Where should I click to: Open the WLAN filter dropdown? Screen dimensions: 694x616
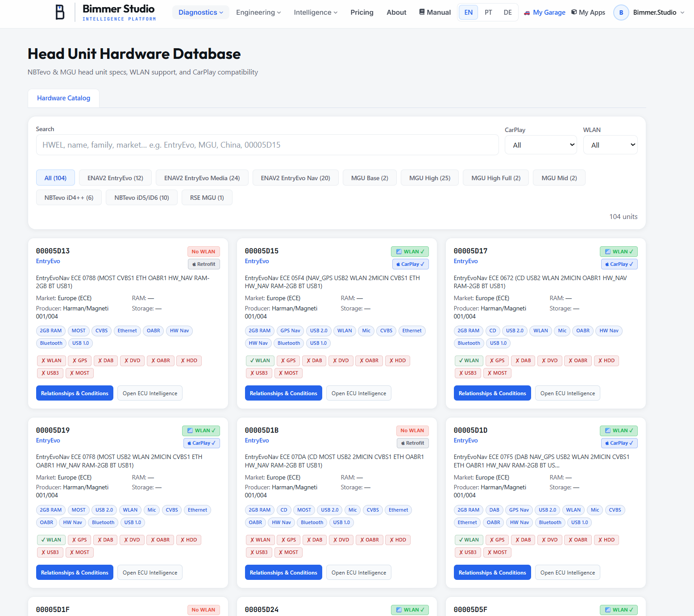611,145
